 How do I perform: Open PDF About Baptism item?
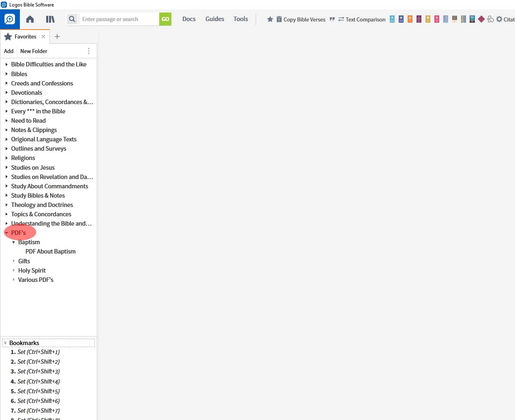[x=51, y=252]
